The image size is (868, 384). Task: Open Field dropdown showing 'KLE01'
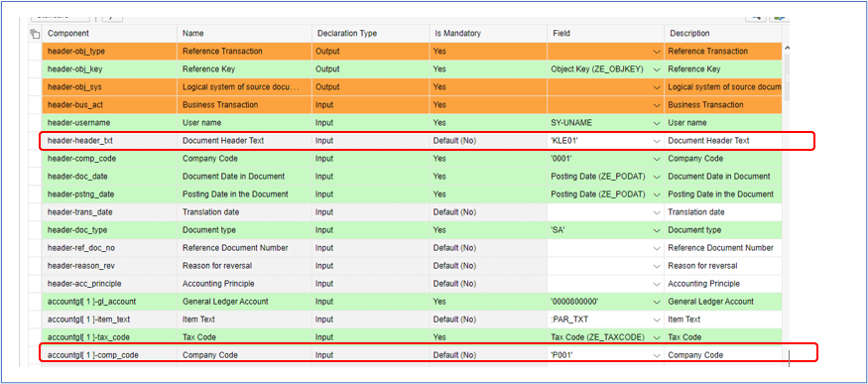coord(657,141)
